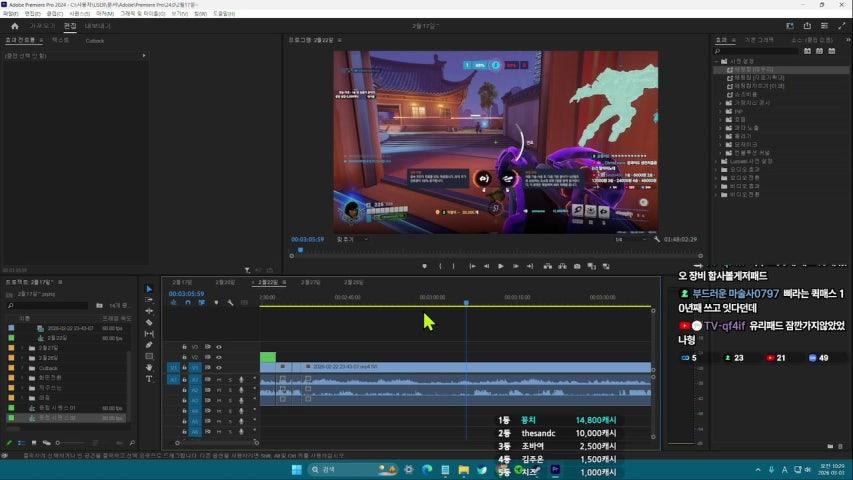853x480 pixels.
Task: Expand the 2월27일 bin in the Project panel
Action: [x=22, y=347]
